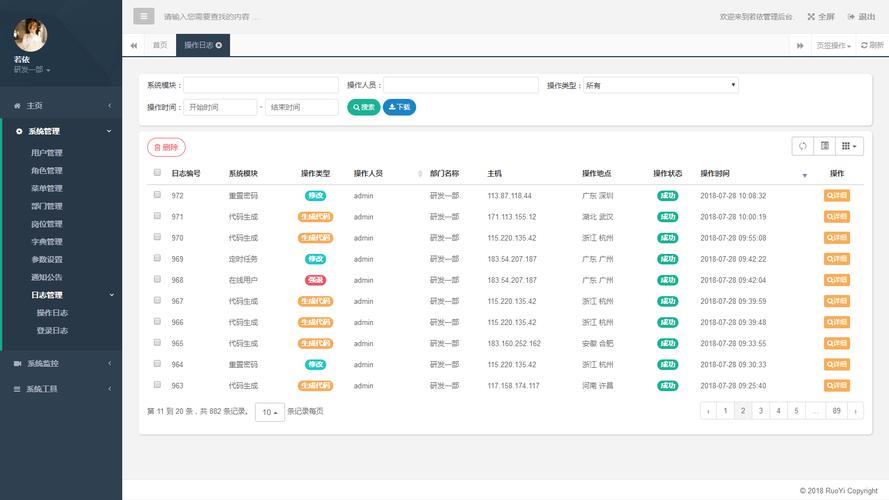Go to previous page arrow
Screen dimensions: 889x500
click(x=708, y=411)
